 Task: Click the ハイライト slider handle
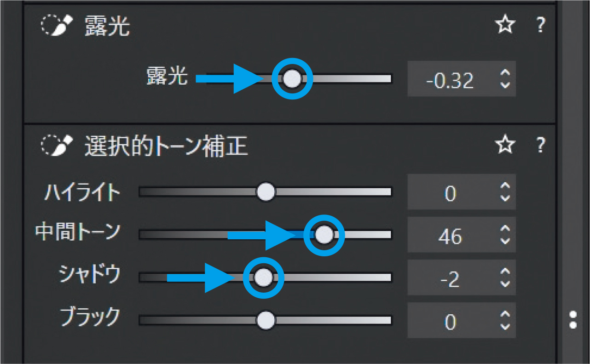pyautogui.click(x=266, y=192)
